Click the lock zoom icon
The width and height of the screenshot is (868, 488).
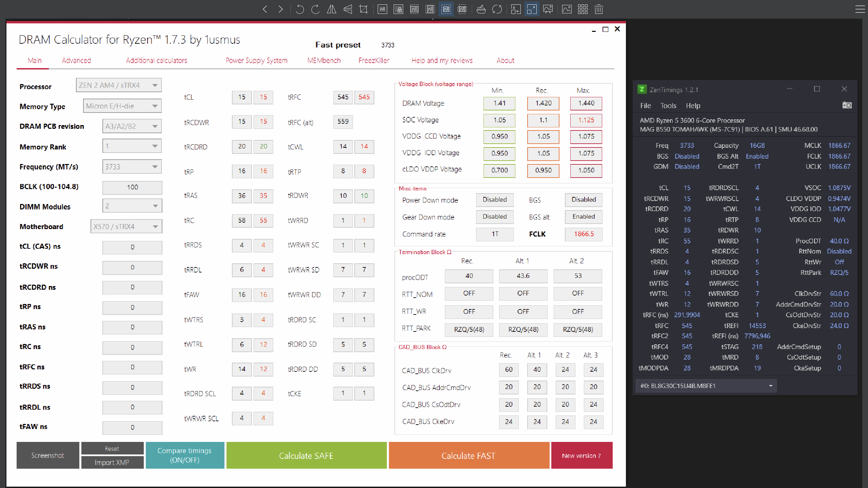point(398,9)
